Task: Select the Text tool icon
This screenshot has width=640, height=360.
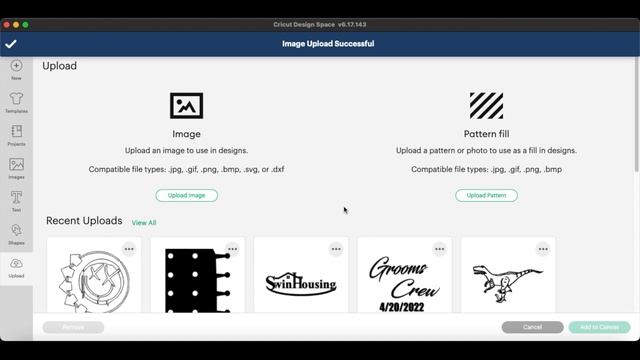Action: click(x=16, y=198)
